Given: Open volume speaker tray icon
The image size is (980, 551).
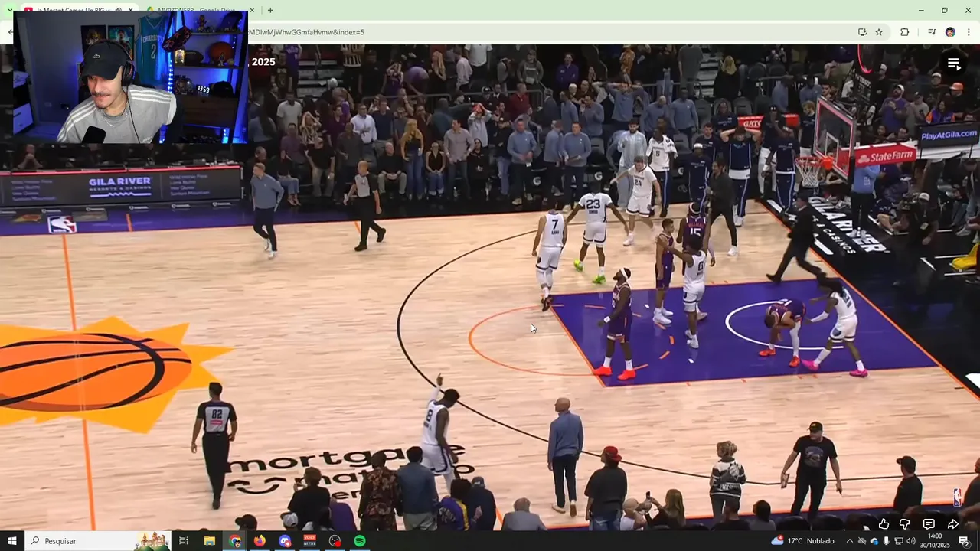Looking at the screenshot, I should 911,541.
